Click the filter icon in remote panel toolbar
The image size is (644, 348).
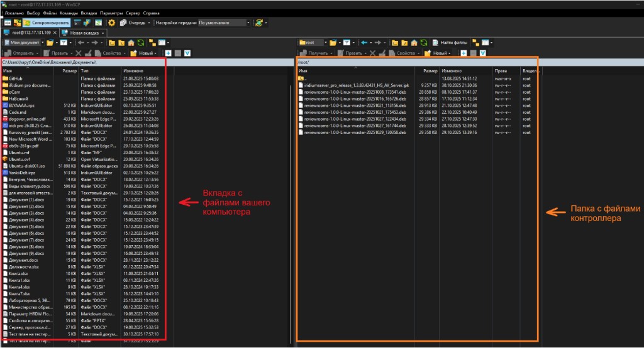click(347, 43)
